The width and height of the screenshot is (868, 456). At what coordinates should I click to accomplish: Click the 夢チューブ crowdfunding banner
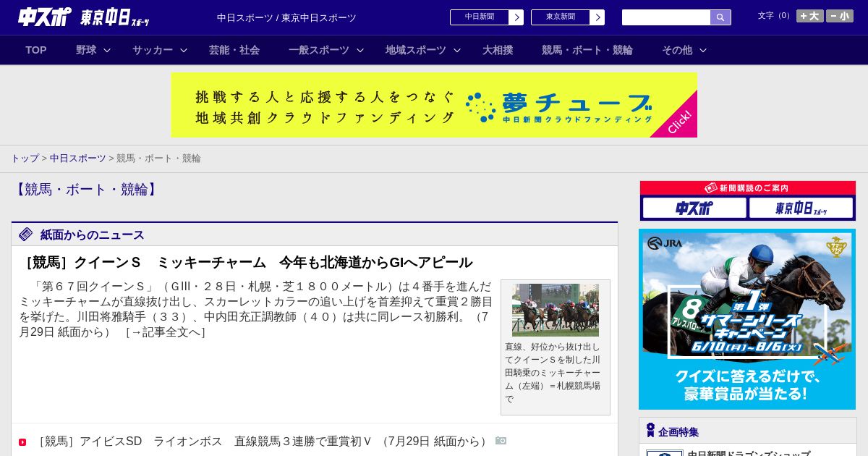pyautogui.click(x=434, y=105)
